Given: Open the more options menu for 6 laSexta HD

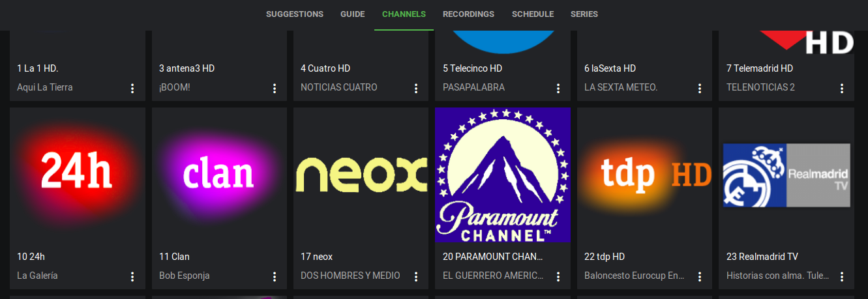Looking at the screenshot, I should click(x=700, y=88).
